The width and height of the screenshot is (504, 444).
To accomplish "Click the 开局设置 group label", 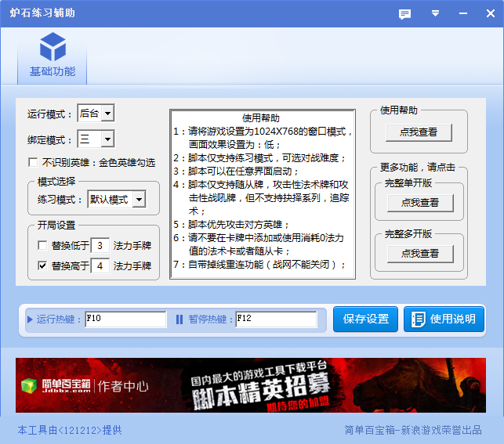I will pyautogui.click(x=56, y=225).
